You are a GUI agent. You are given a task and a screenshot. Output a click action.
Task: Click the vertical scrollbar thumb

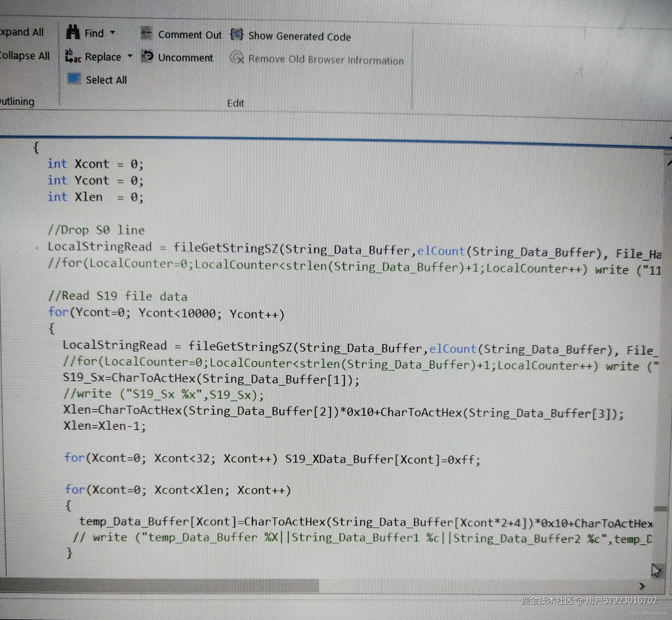[660, 508]
